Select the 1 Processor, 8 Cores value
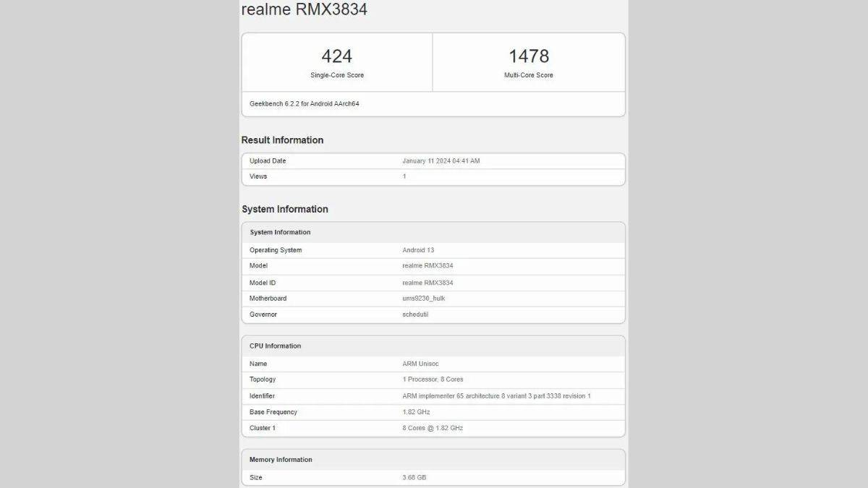Viewport: 868px width, 488px height. (433, 380)
